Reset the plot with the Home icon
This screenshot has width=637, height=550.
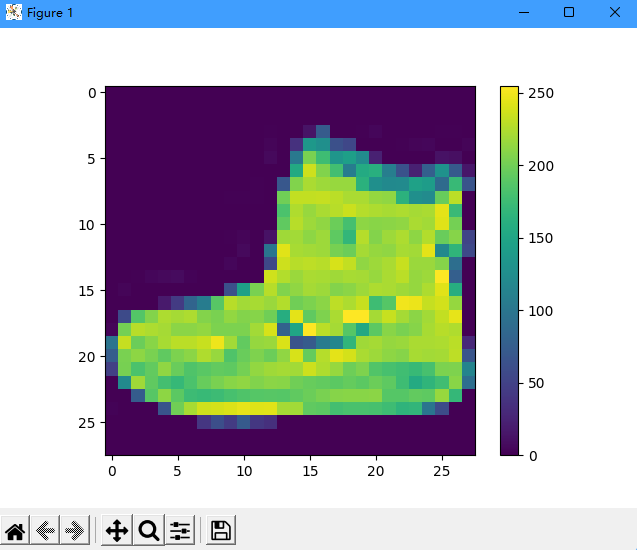pos(15,530)
